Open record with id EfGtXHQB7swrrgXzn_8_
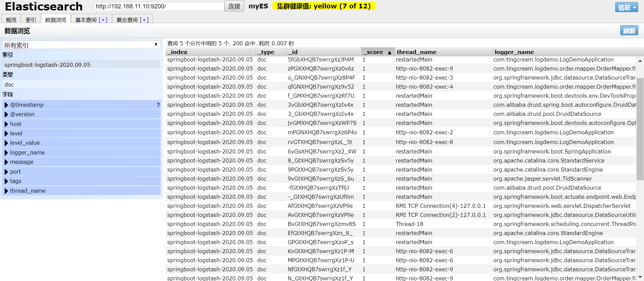The width and height of the screenshot is (644, 281). tap(320, 233)
